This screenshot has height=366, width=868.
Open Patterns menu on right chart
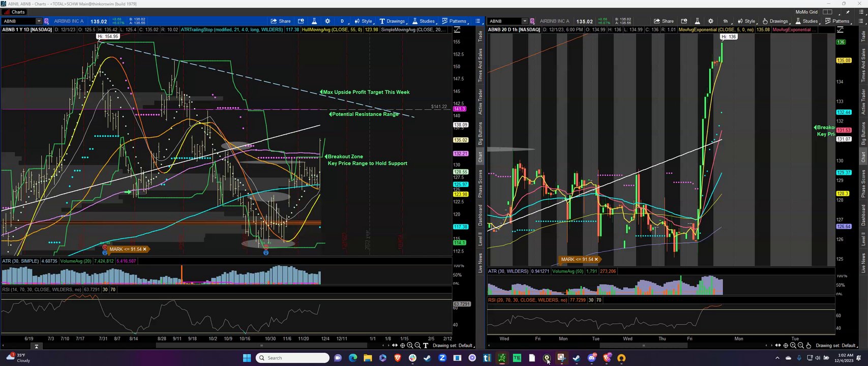[x=837, y=21]
